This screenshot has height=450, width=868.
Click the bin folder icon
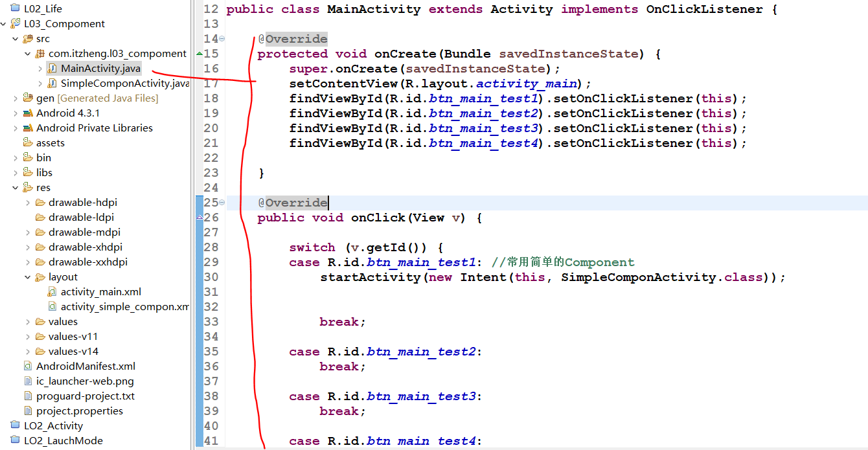(x=28, y=157)
